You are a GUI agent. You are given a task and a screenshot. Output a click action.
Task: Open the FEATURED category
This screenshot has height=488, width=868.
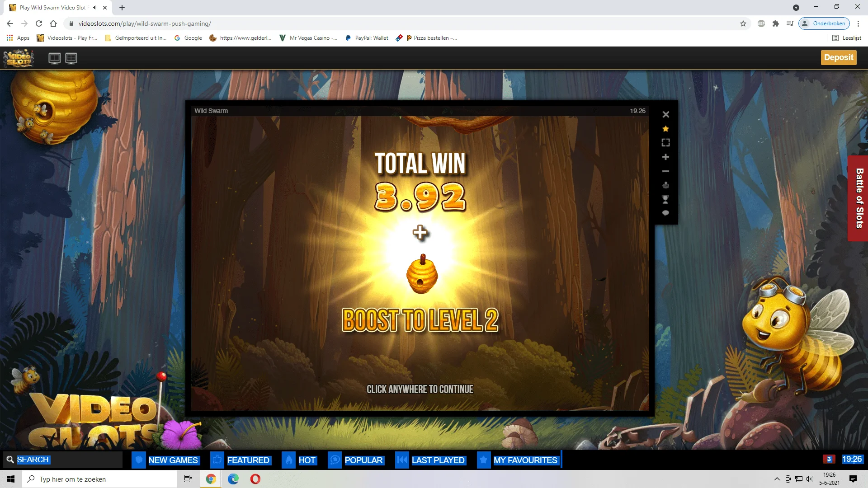[x=241, y=460]
